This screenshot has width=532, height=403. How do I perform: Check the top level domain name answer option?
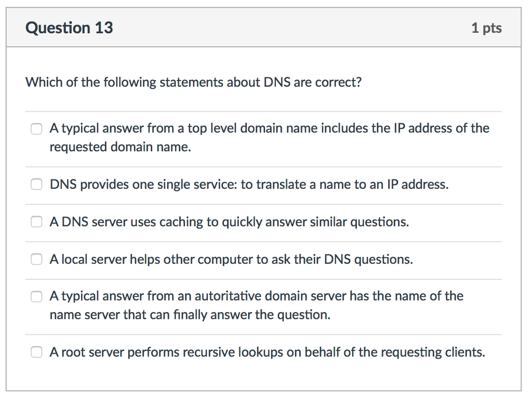pos(36,128)
